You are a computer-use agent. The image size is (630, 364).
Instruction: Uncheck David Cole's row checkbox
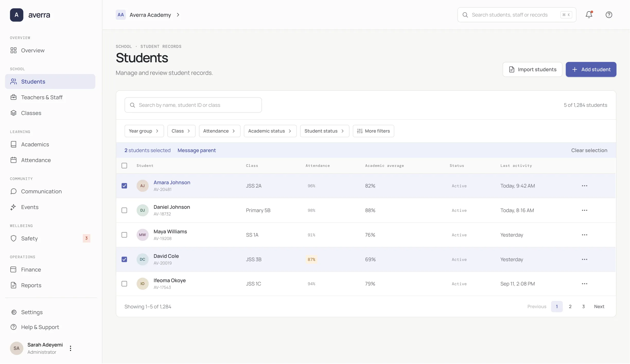124,259
